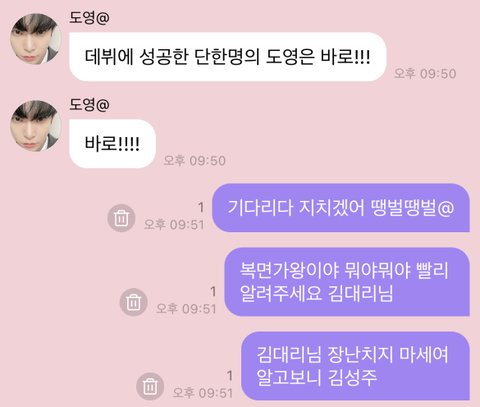This screenshot has width=480, height=407.
Task: Open 도영@ profile photo beside '바로!!!!' message
Action: (x=35, y=126)
